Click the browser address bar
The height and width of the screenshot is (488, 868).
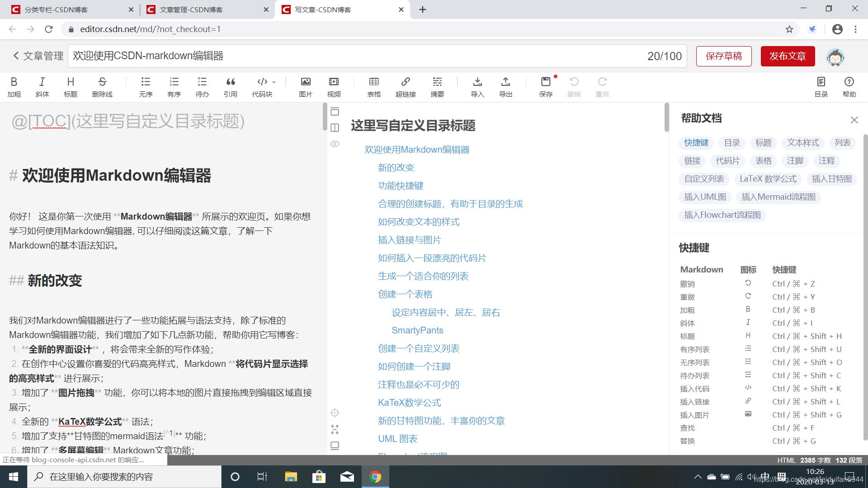(x=425, y=29)
